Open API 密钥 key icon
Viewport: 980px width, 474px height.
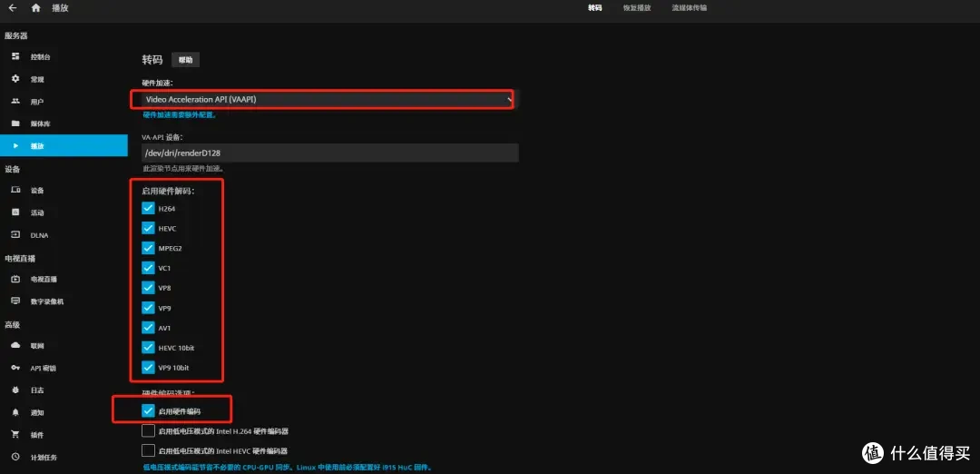point(15,368)
